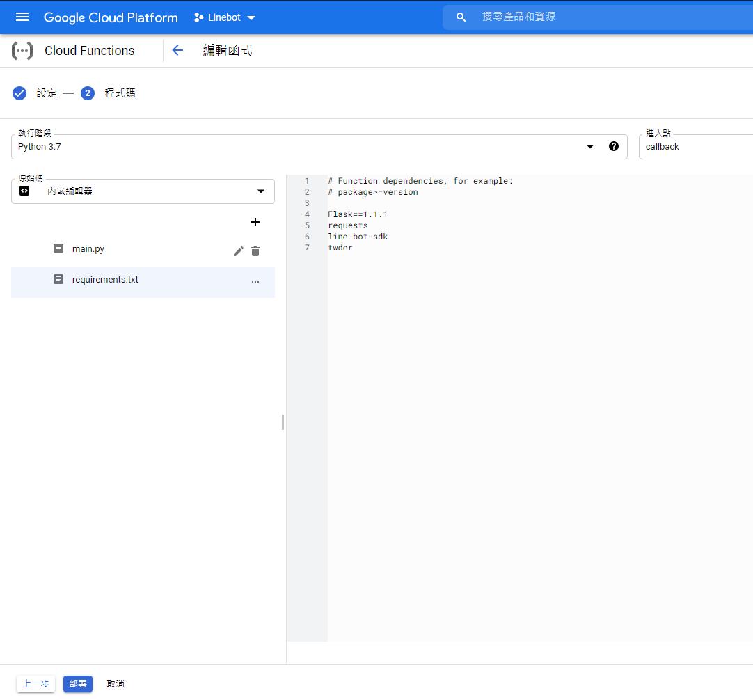Click the line-bot-sdk line in the editor

click(357, 236)
